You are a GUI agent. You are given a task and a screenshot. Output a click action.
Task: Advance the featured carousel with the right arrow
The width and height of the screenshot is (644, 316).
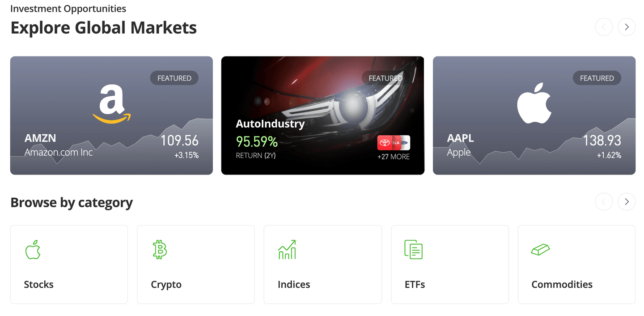626,27
